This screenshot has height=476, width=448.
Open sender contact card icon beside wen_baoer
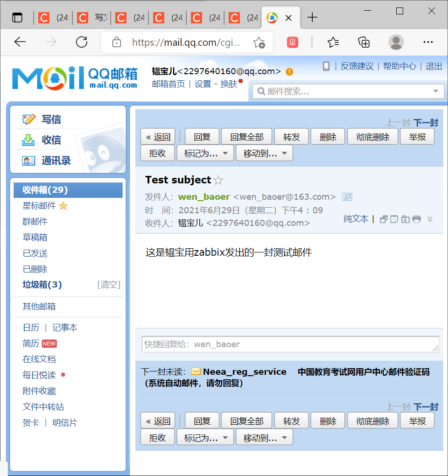pos(347,196)
